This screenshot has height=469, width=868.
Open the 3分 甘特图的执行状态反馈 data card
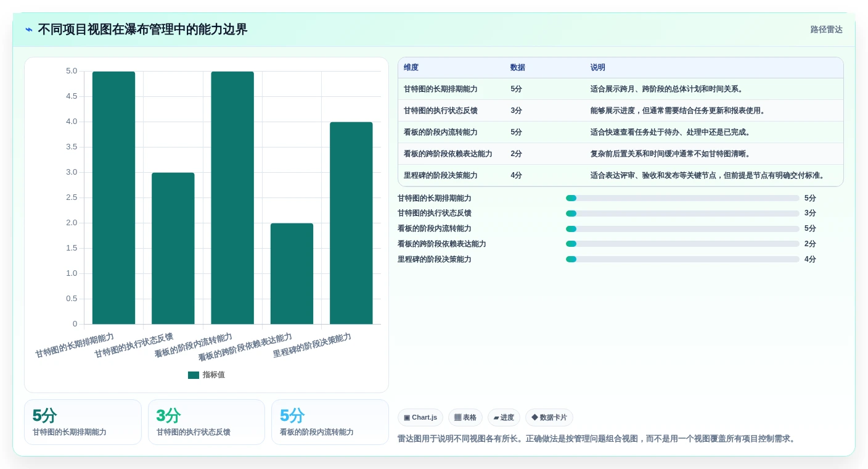pos(207,422)
